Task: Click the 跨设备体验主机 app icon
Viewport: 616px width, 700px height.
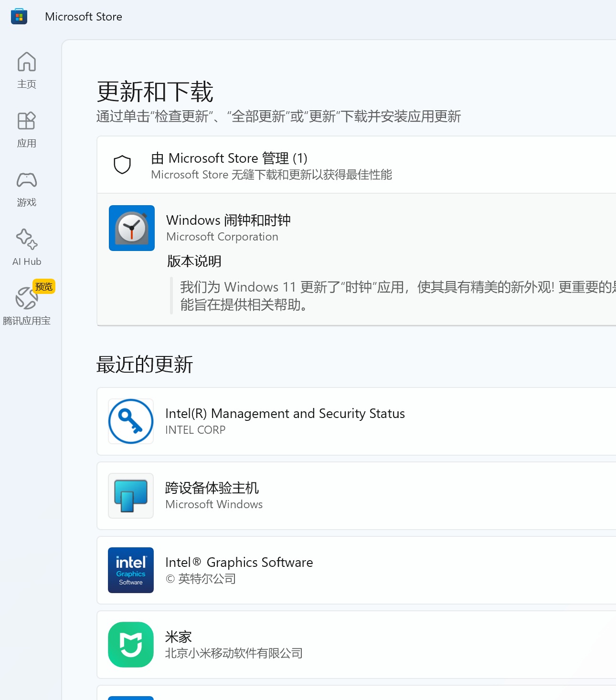Action: (131, 496)
